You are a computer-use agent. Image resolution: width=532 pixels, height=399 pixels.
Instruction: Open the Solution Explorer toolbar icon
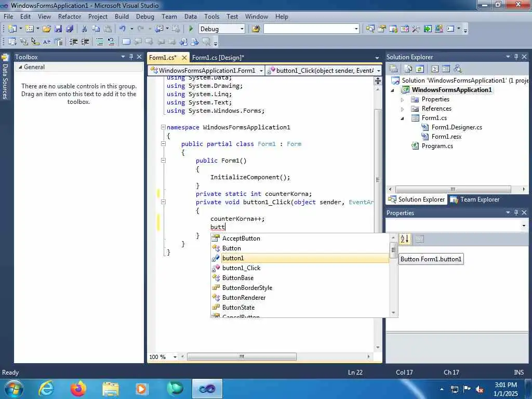pyautogui.click(x=370, y=29)
